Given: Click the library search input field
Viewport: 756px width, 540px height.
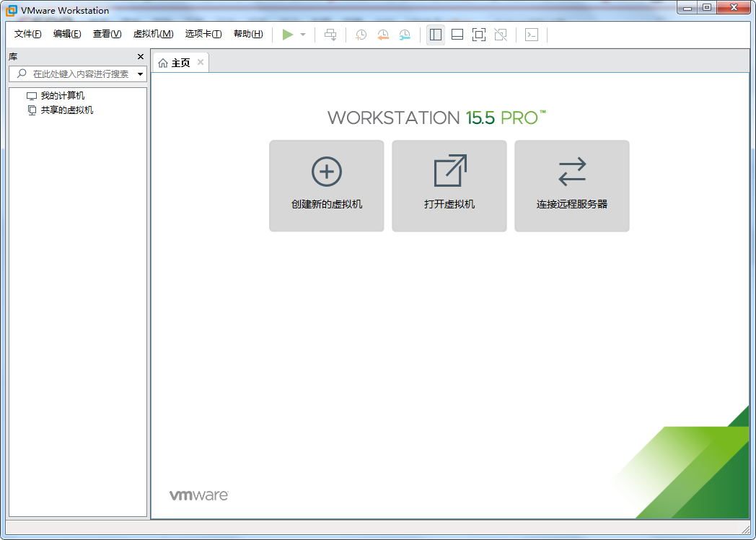Looking at the screenshot, I should pyautogui.click(x=78, y=74).
